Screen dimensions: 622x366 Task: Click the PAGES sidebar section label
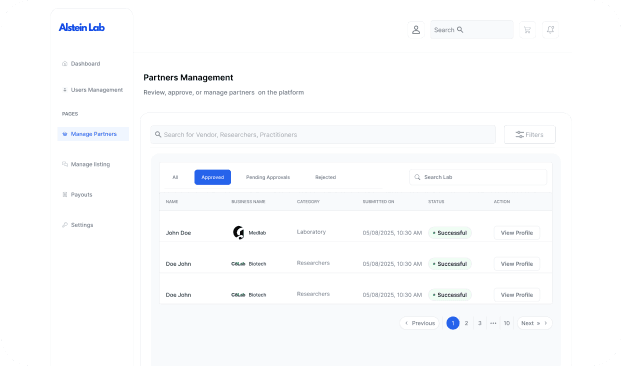[70, 114]
